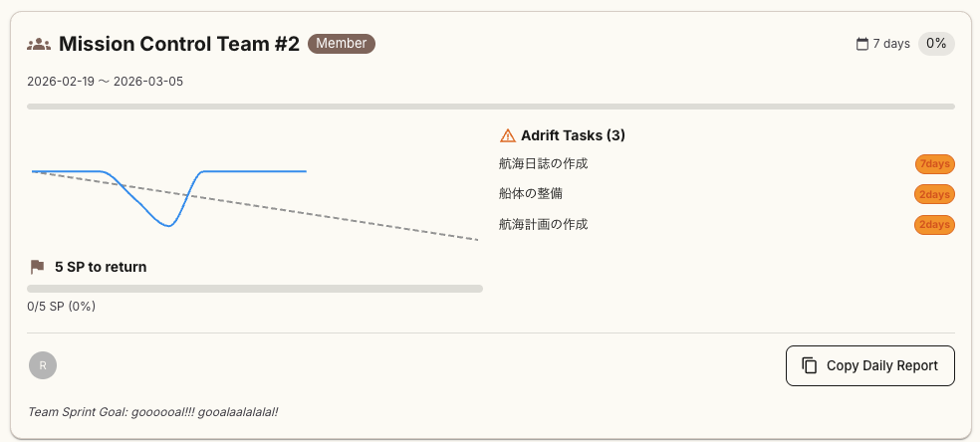Click the copy icon in Daily Report button
Screen dimensions: 980x442
point(810,365)
